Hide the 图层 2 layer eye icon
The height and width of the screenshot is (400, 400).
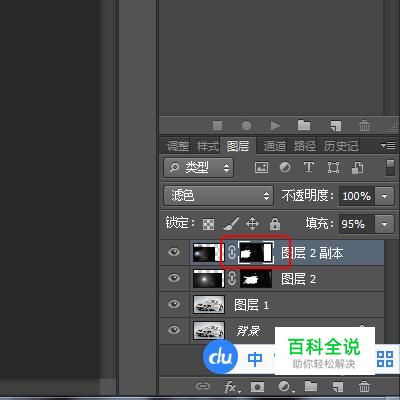(x=174, y=278)
